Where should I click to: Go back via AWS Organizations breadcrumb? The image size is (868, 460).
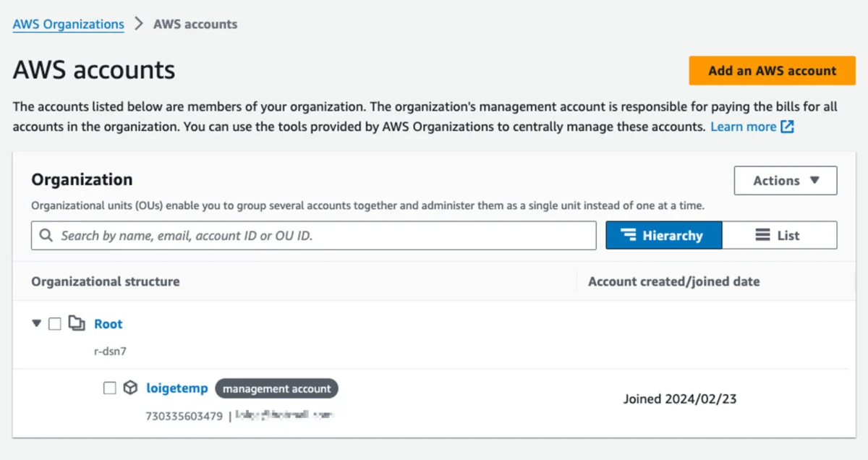tap(68, 24)
